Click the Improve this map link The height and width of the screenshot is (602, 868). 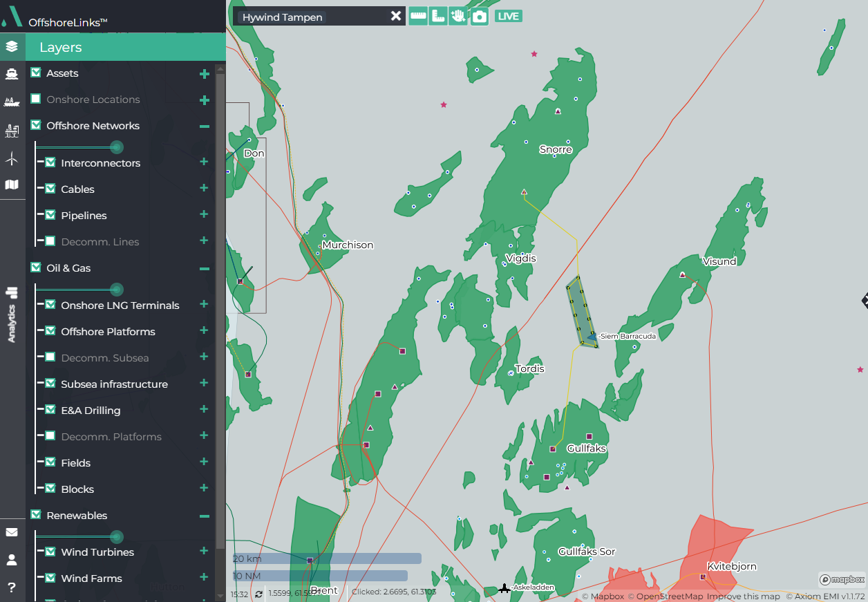[x=743, y=596]
